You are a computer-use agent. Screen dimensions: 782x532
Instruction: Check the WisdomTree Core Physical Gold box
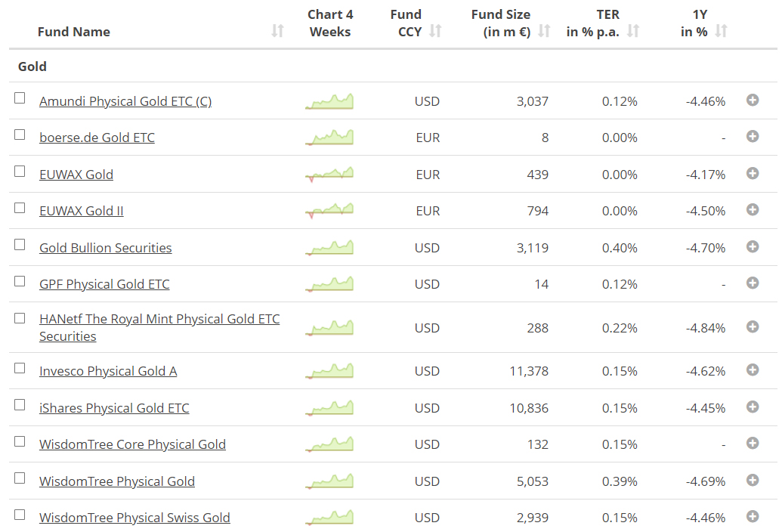click(x=20, y=441)
